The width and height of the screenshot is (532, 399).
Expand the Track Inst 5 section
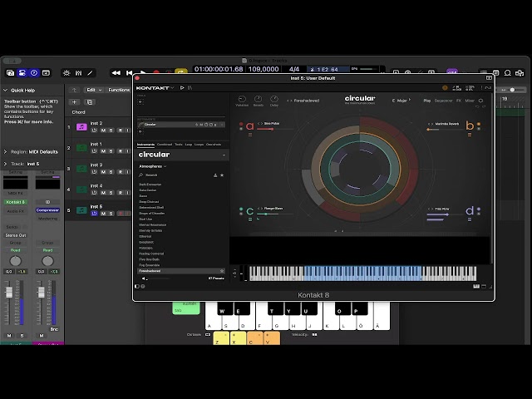pyautogui.click(x=6, y=164)
